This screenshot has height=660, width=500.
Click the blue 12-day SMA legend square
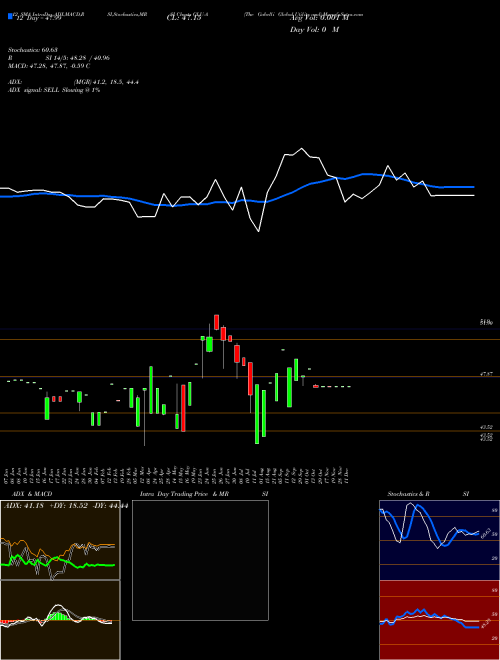(x=10, y=17)
